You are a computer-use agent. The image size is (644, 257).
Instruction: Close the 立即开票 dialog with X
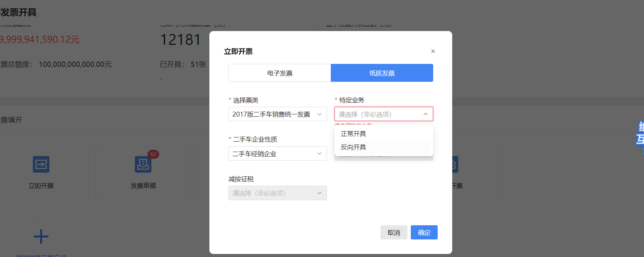(433, 51)
